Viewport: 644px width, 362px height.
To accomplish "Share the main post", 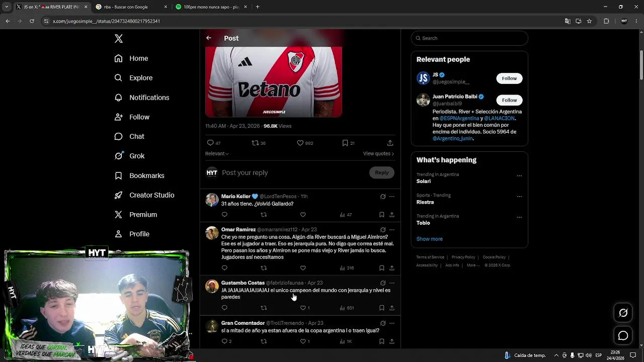I will click(x=390, y=143).
